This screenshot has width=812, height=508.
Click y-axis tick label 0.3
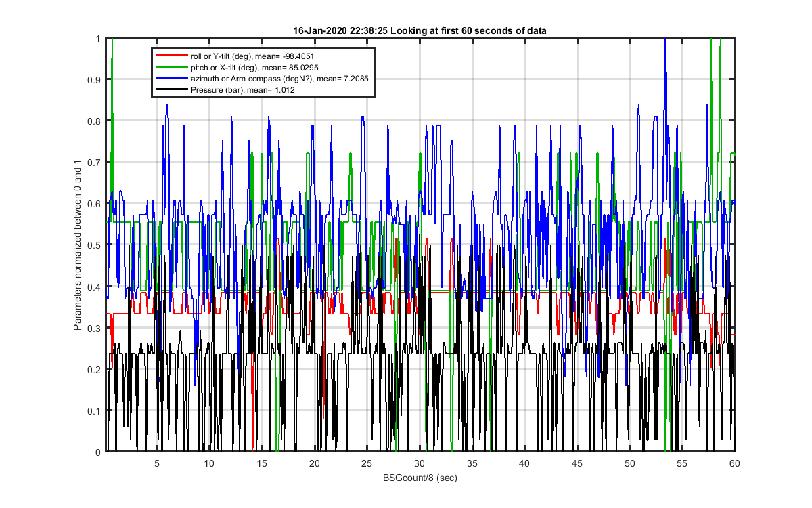95,328
